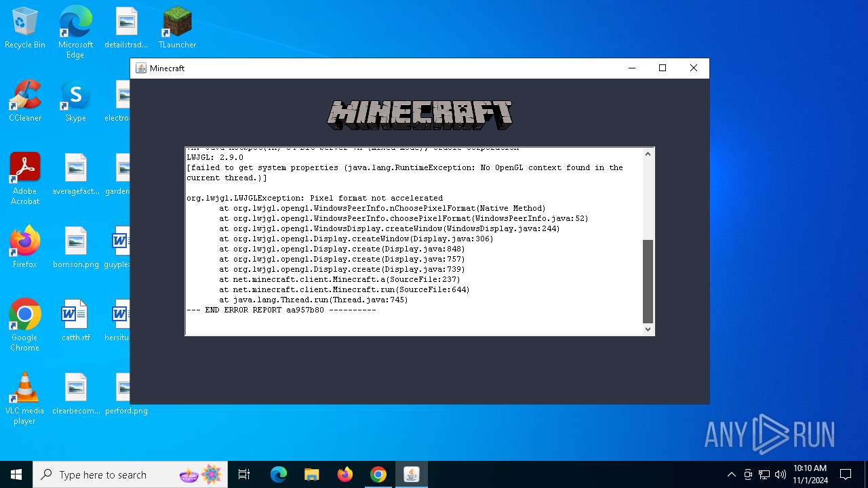Click the error log scroll down arrow
The image size is (868, 488).
648,329
